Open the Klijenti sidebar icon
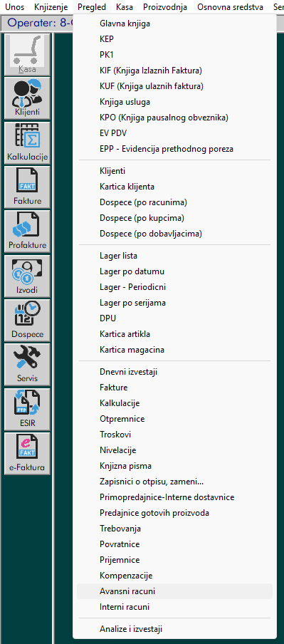 coord(27,98)
